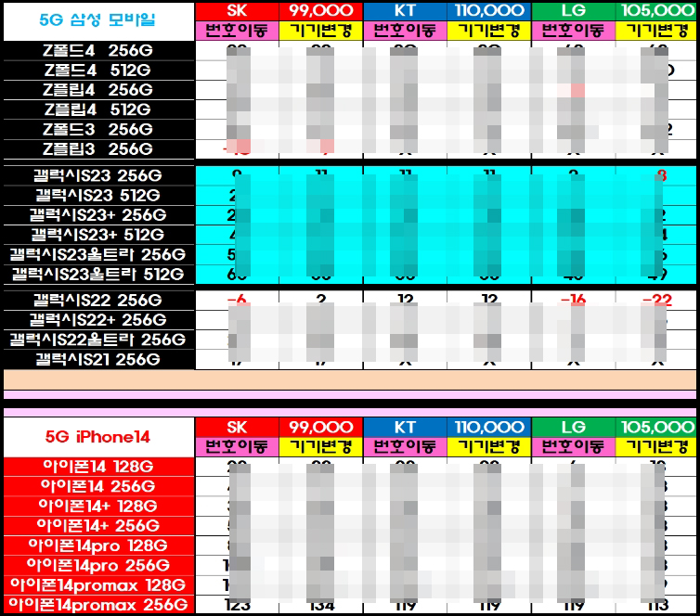Select 번호이동 under KT in the iPhone14 table
The height and width of the screenshot is (616, 700).
pyautogui.click(x=405, y=447)
